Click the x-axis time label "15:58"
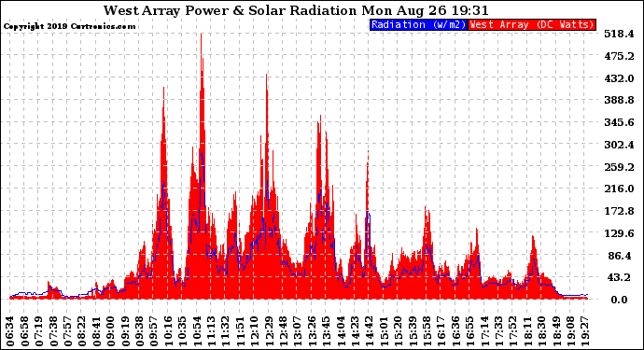The width and height of the screenshot is (644, 350). [x=427, y=331]
